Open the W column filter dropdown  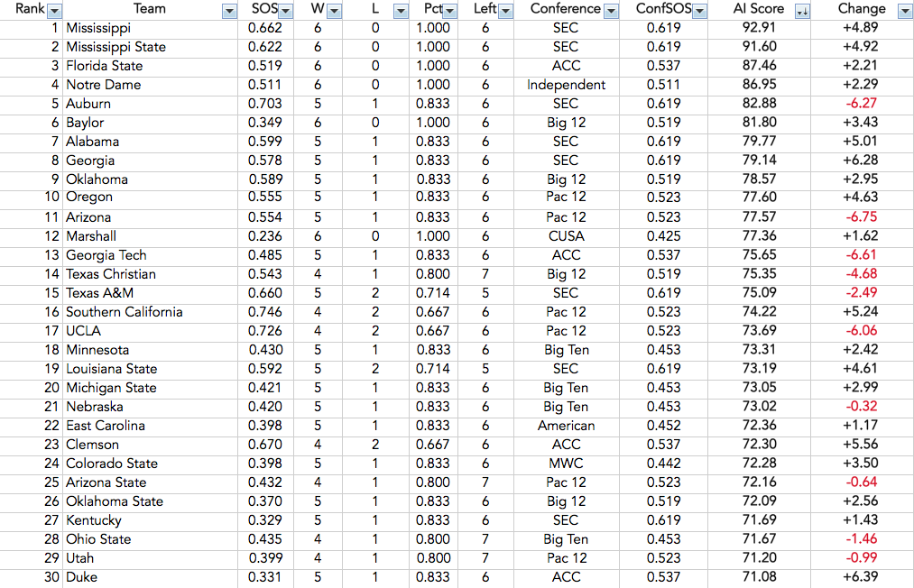point(334,11)
